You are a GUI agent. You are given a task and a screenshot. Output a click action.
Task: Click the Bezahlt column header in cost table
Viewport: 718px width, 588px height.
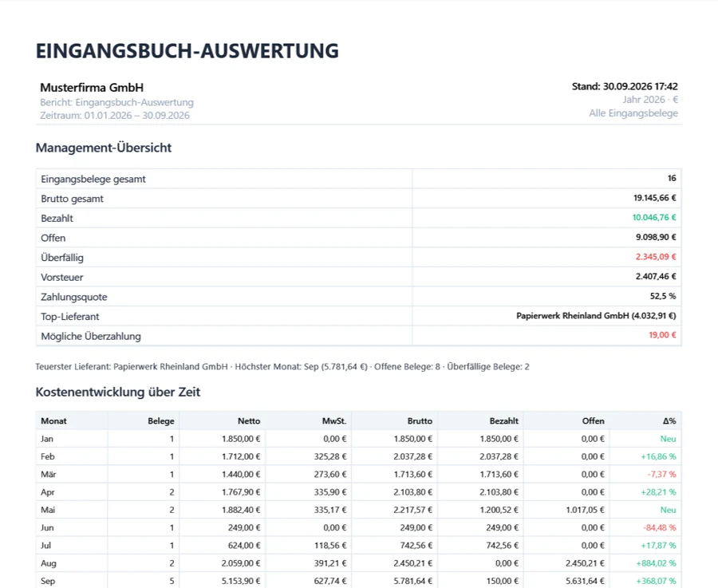point(503,420)
